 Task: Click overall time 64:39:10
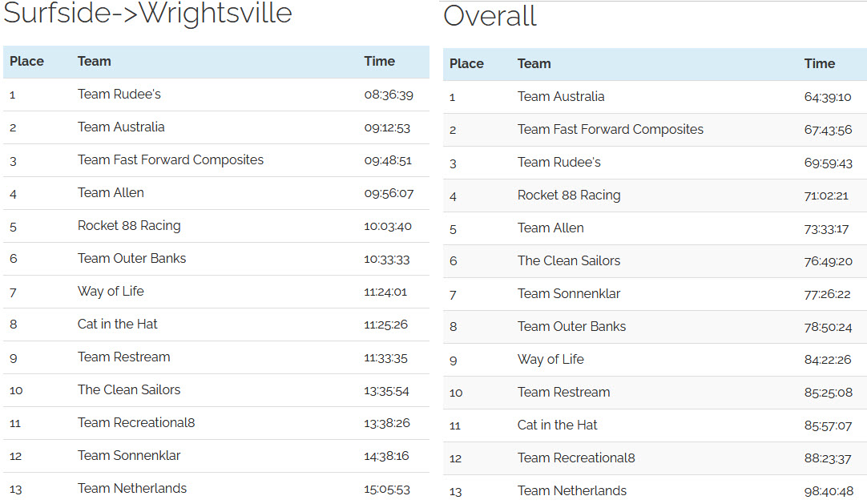827,97
